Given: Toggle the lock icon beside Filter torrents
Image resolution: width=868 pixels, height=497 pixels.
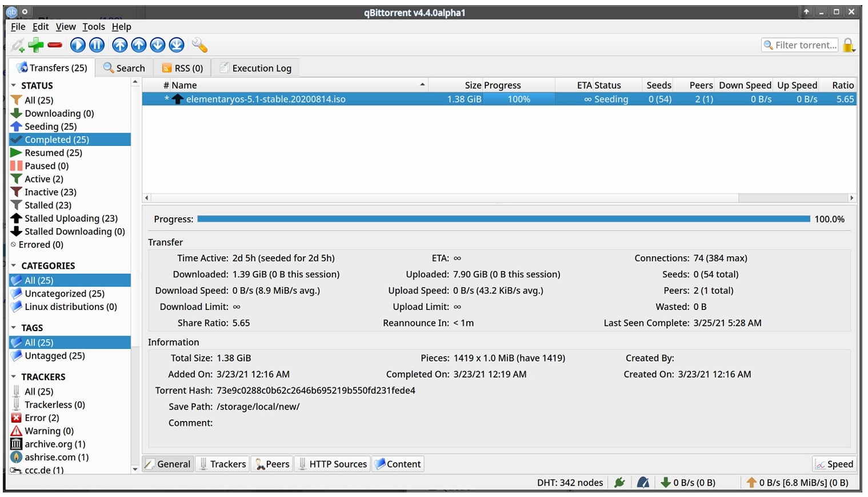Looking at the screenshot, I should 848,45.
